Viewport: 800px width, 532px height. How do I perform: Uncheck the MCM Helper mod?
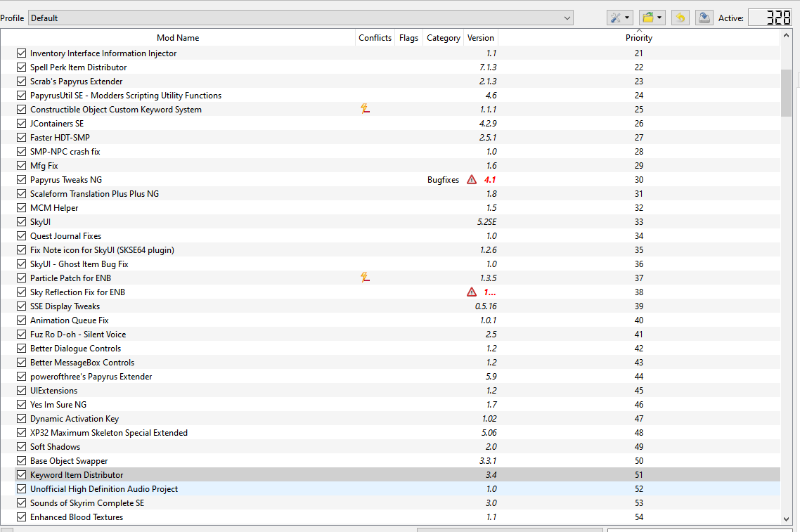[21, 207]
